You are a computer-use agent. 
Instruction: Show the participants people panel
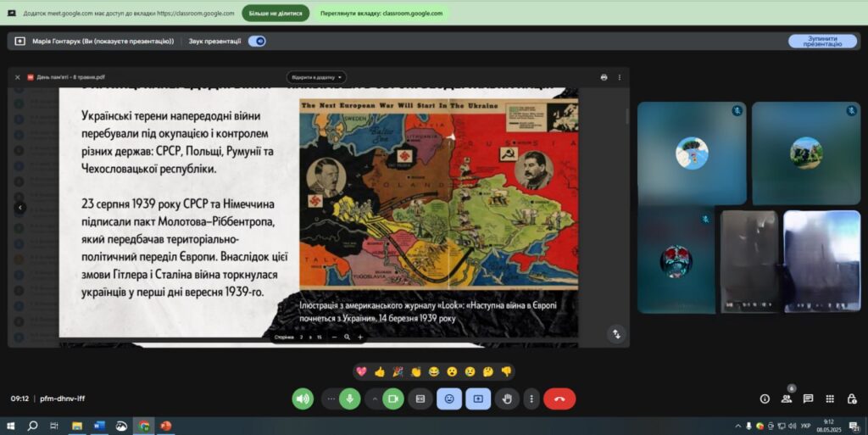[x=786, y=399]
